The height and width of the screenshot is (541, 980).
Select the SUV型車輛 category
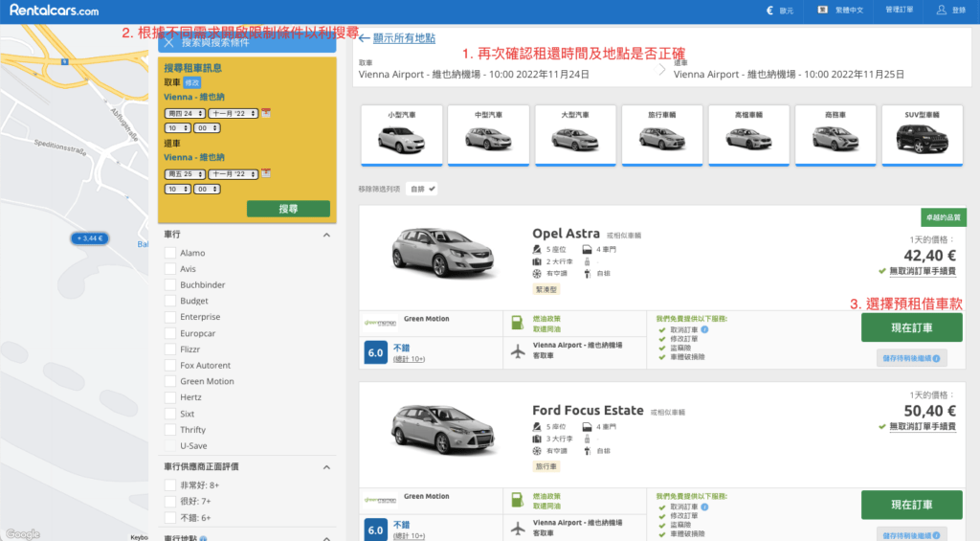coord(923,135)
